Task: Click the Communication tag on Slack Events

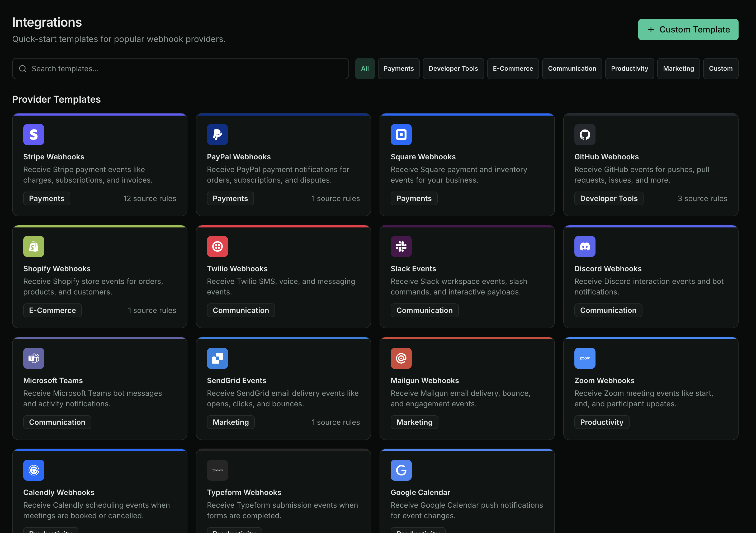Action: click(424, 310)
